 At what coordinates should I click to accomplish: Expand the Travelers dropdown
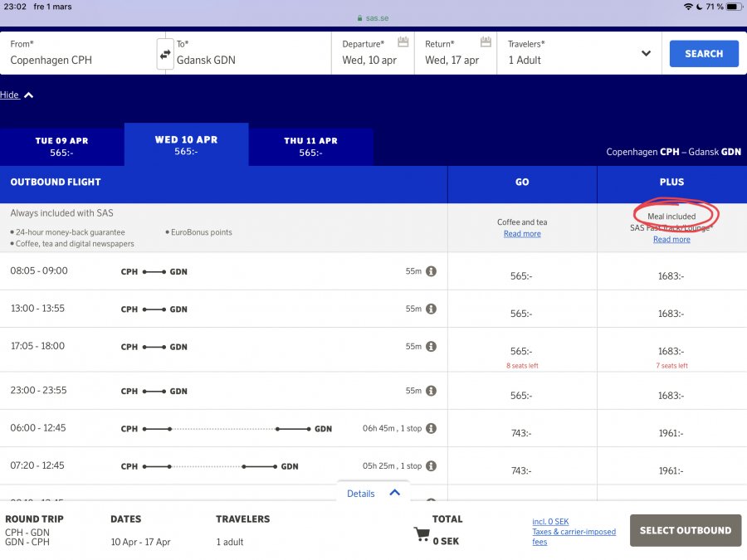646,54
